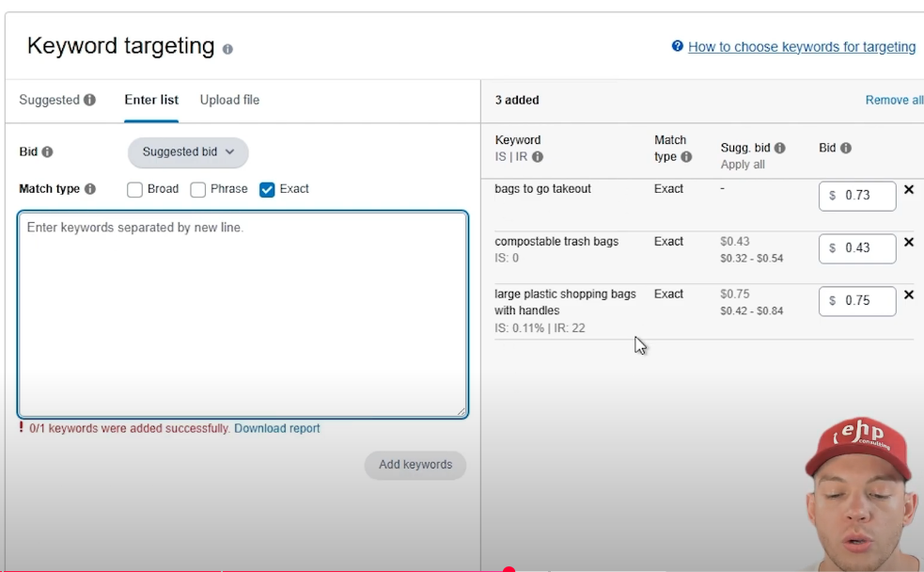Click the Add keywords button
Screen dimensions: 924x572
tap(415, 465)
